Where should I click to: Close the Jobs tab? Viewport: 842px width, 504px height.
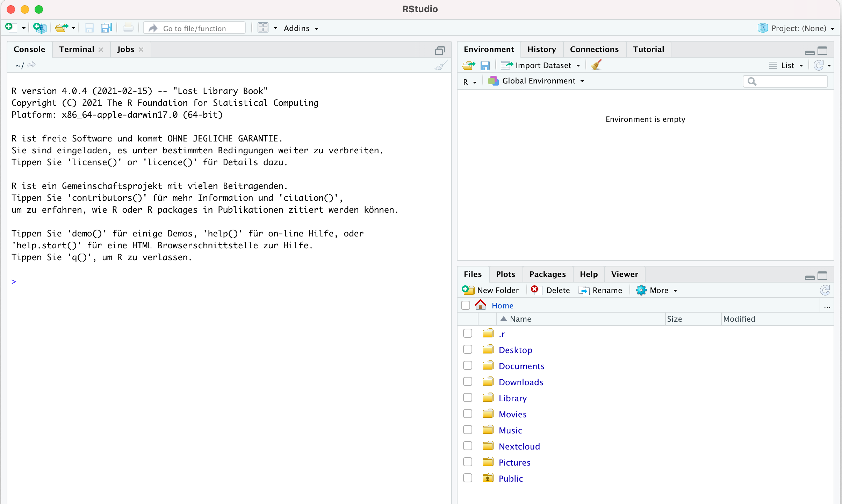click(x=141, y=50)
